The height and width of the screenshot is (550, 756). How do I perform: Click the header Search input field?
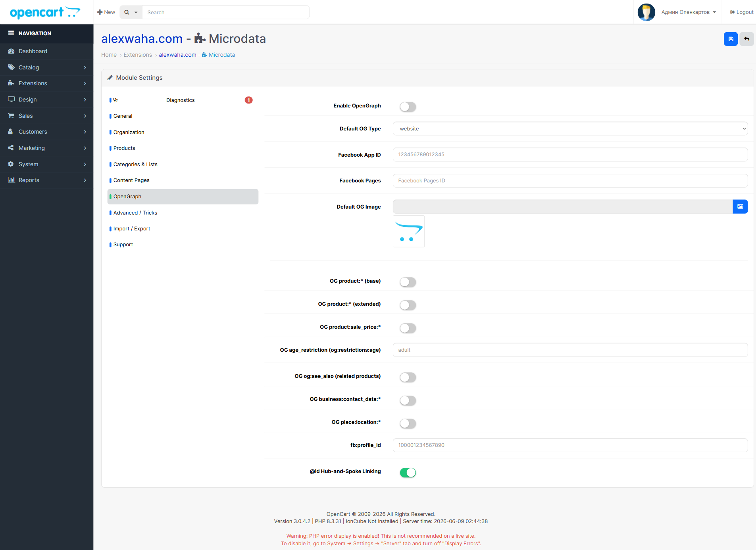tap(225, 12)
